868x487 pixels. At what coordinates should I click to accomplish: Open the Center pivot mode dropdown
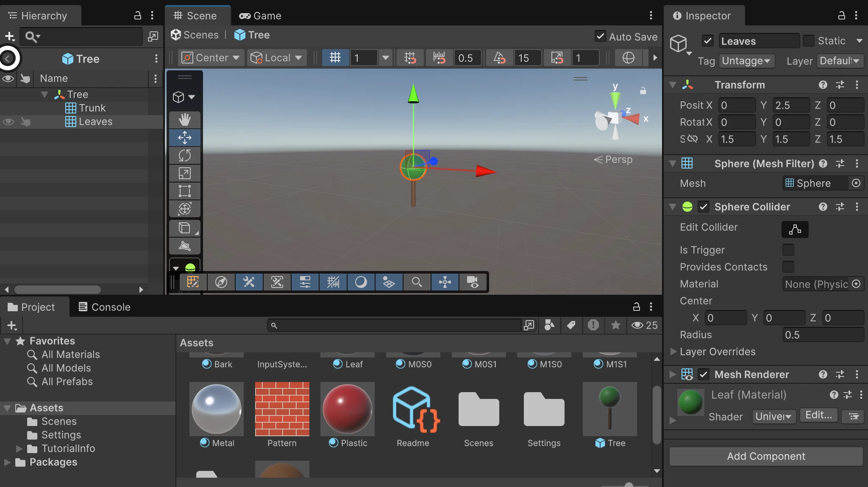point(211,58)
